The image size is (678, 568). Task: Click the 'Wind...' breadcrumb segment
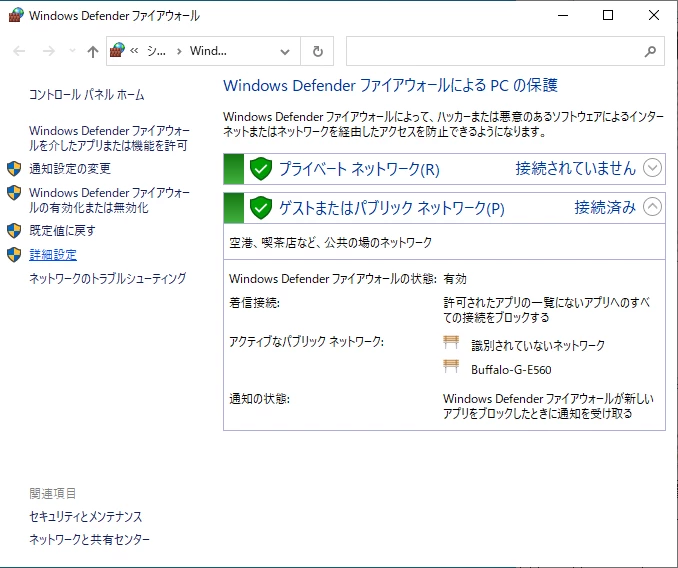pyautogui.click(x=208, y=51)
